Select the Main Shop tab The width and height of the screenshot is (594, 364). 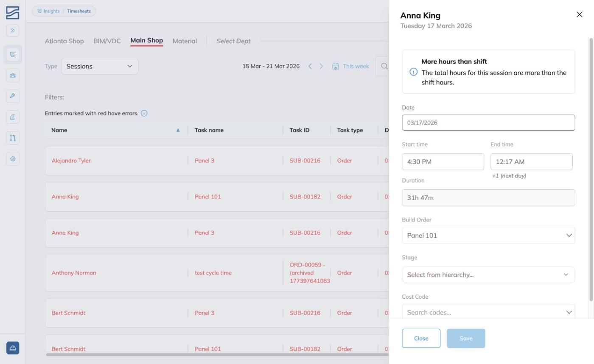pyautogui.click(x=147, y=41)
